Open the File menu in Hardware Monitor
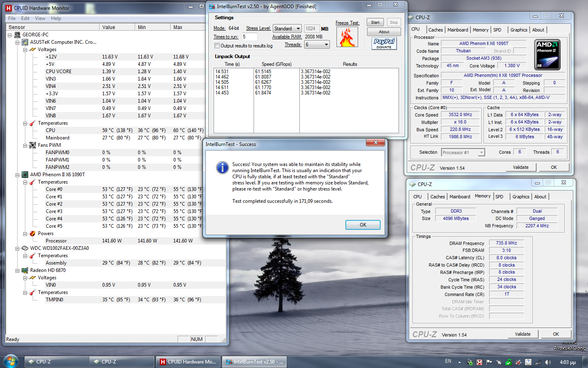Image resolution: width=588 pixels, height=368 pixels. [x=12, y=18]
